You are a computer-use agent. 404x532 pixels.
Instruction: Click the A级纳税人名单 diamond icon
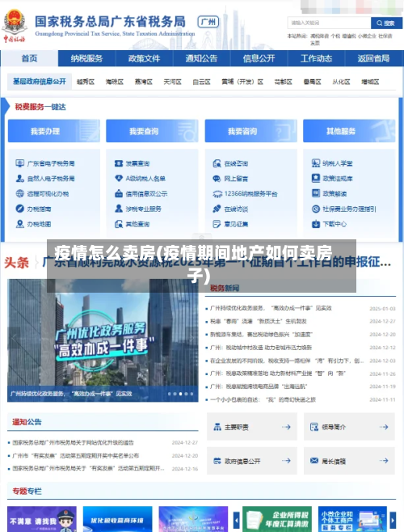coord(119,179)
